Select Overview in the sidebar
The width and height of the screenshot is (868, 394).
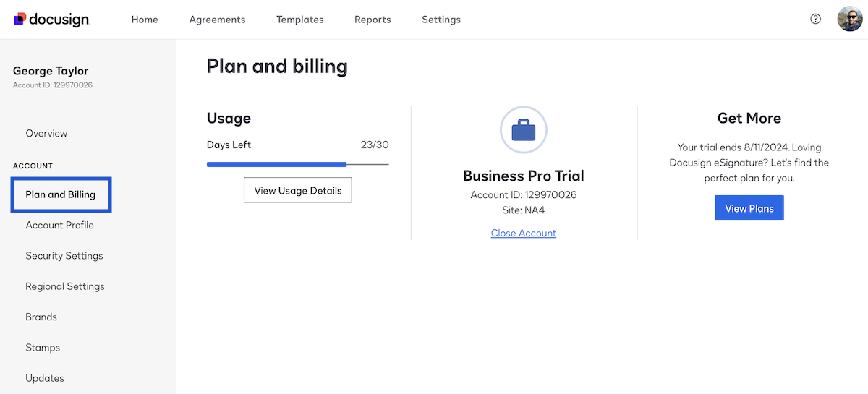[46, 133]
